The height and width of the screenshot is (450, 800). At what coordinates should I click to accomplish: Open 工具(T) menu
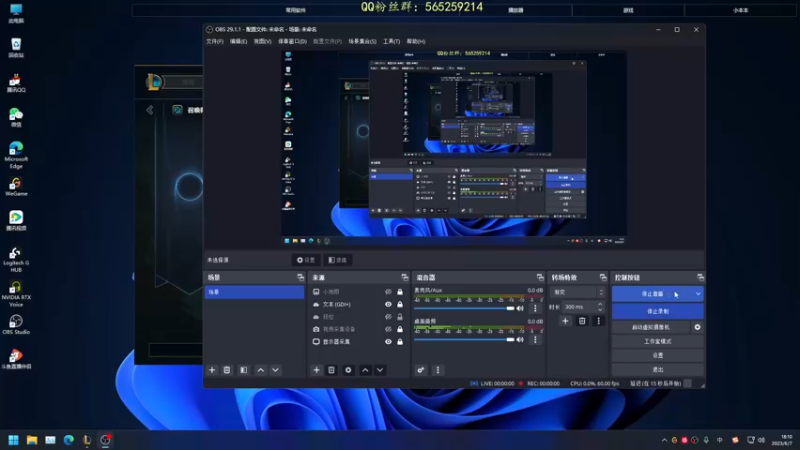pyautogui.click(x=391, y=41)
